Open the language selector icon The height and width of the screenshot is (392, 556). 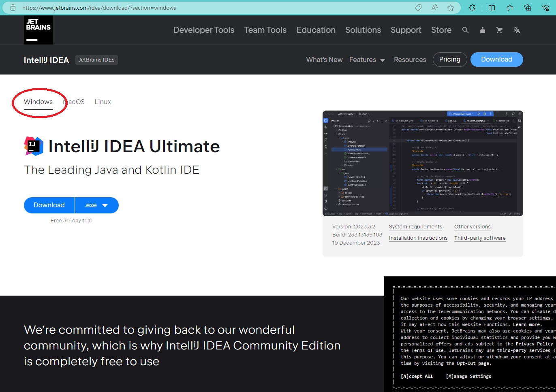(x=517, y=30)
